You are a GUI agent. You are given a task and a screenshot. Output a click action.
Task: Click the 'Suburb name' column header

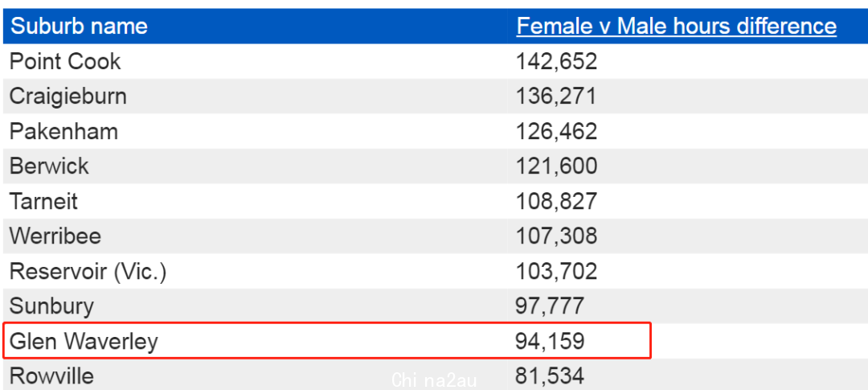pyautogui.click(x=79, y=26)
